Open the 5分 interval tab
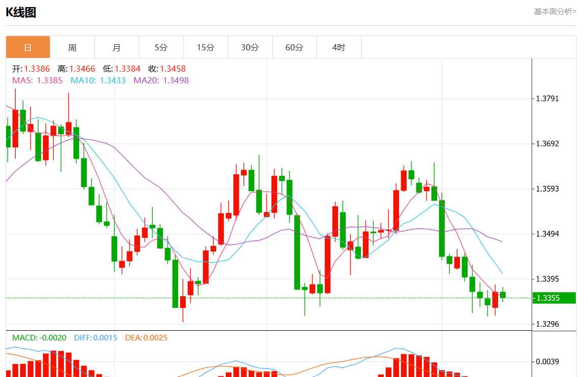Screen dimensions: 588x377 point(161,47)
